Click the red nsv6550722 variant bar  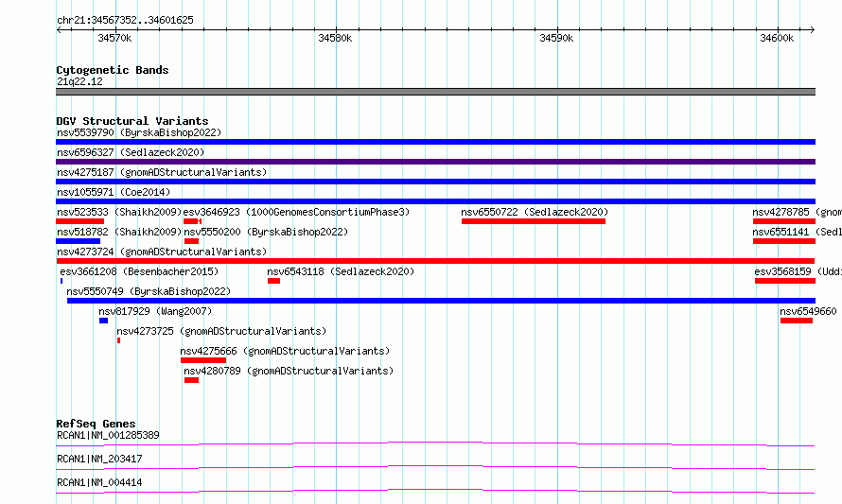(534, 221)
